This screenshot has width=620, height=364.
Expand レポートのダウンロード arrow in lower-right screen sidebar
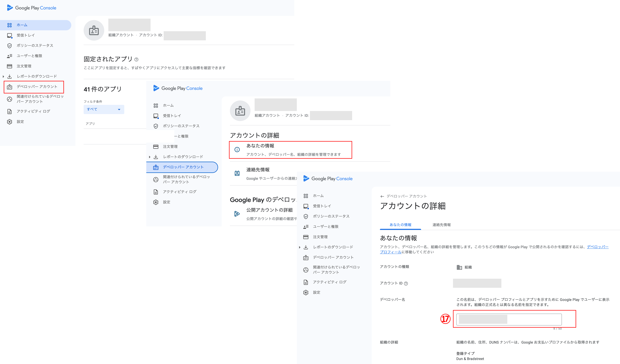pos(299,247)
